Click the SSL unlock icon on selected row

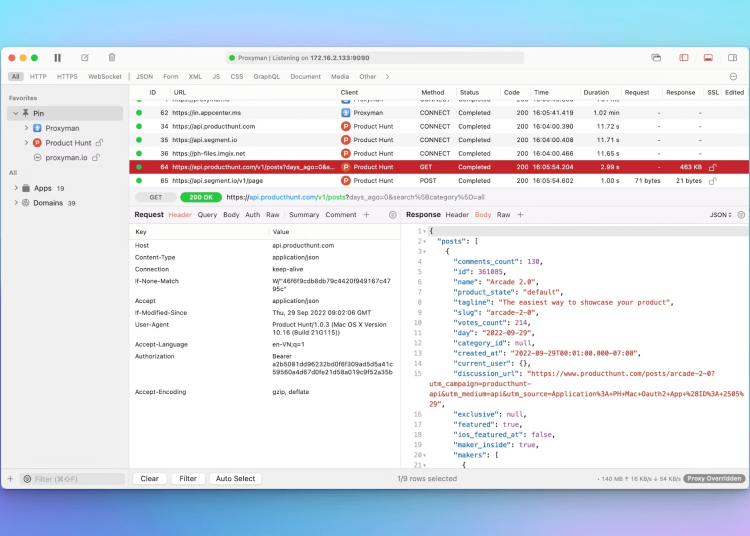pos(713,167)
